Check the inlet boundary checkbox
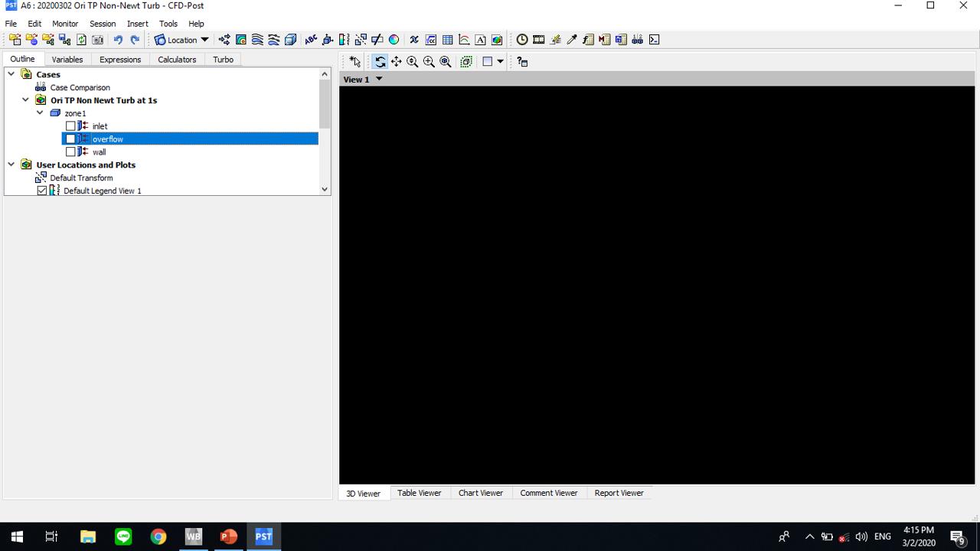This screenshot has height=551, width=980. 70,126
